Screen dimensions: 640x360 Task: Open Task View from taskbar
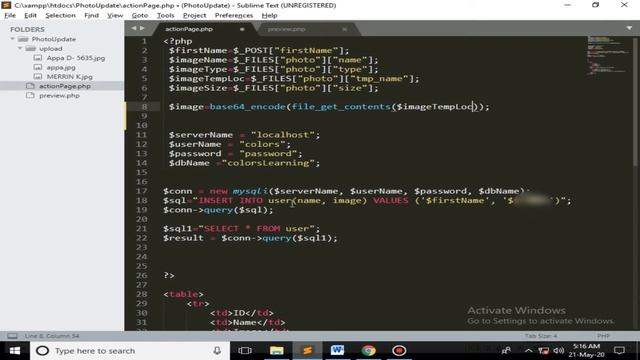[245, 351]
